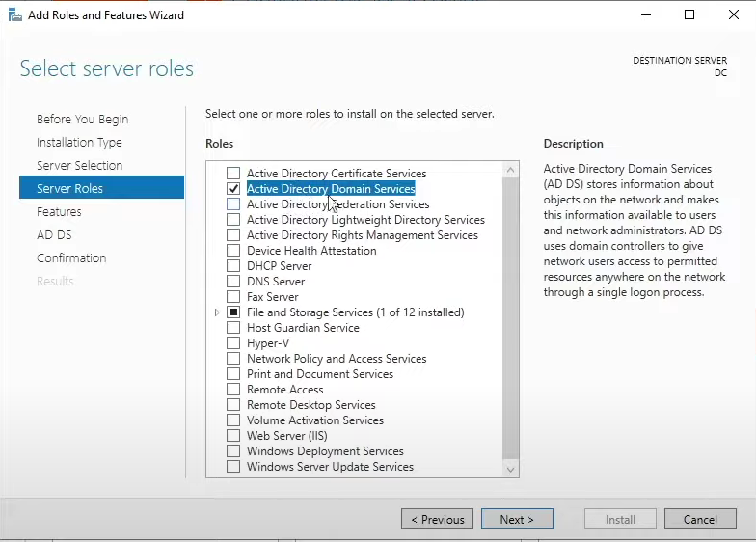Jump to the Features step
Viewport: 756px width, 542px height.
coord(59,212)
